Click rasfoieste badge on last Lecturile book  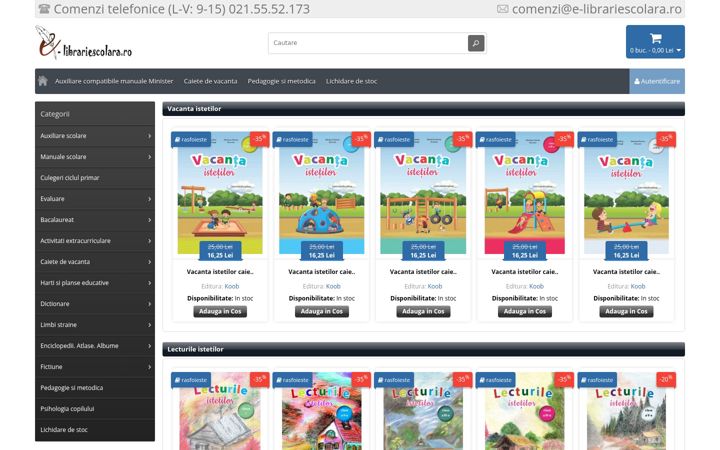pyautogui.click(x=597, y=380)
